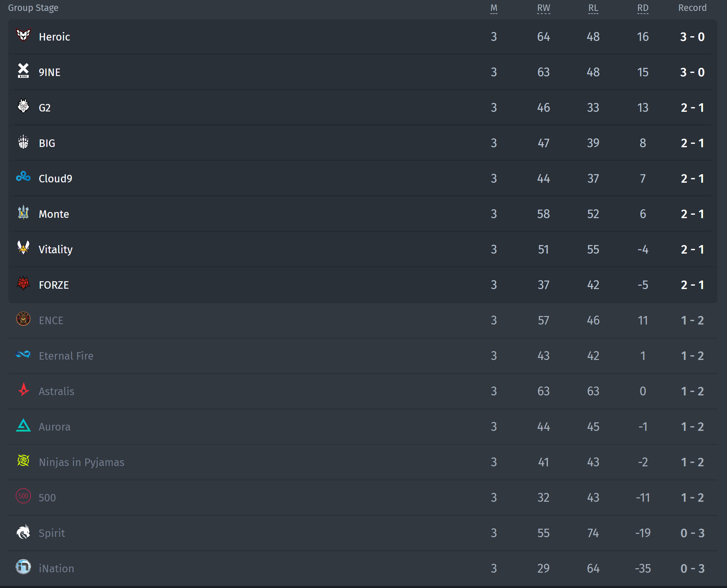
Task: Open the Ninjas in Pyjamas team link
Action: coord(81,462)
